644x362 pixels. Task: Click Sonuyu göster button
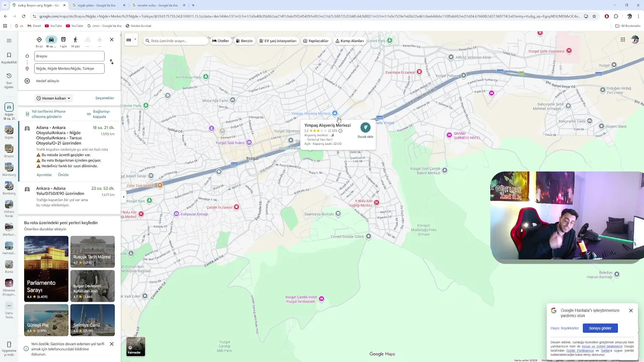(x=600, y=328)
